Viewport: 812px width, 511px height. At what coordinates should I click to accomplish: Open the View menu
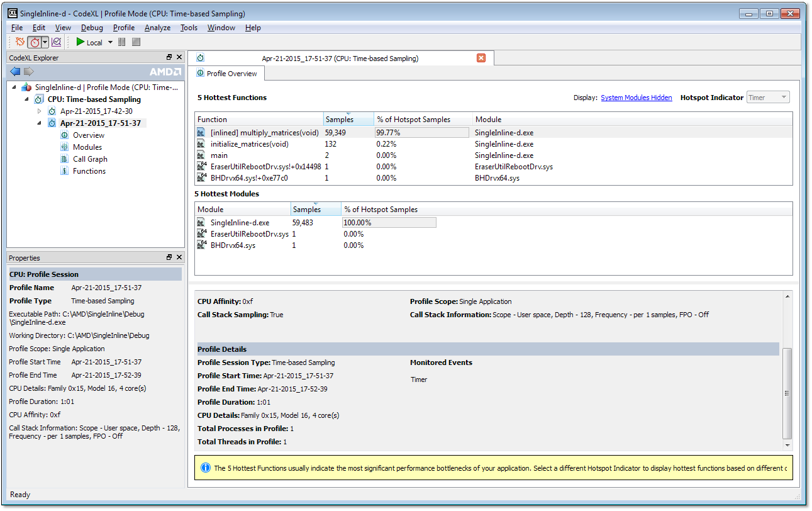pyautogui.click(x=63, y=28)
